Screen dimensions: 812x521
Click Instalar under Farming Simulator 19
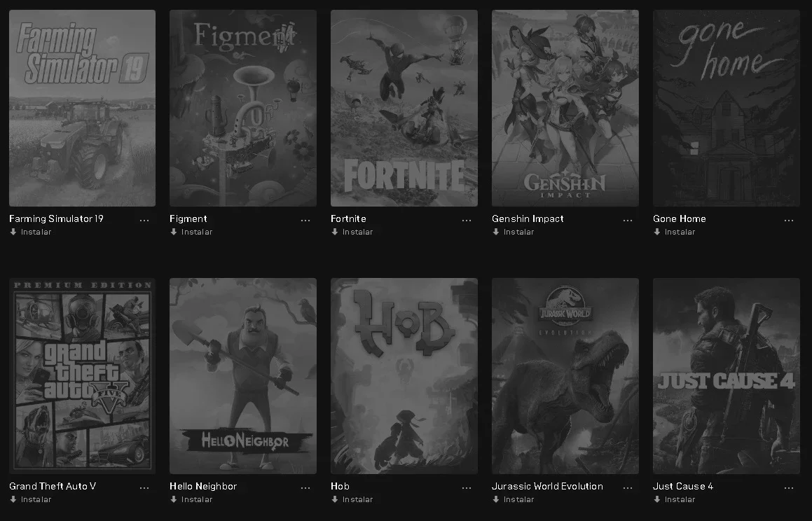[31, 232]
